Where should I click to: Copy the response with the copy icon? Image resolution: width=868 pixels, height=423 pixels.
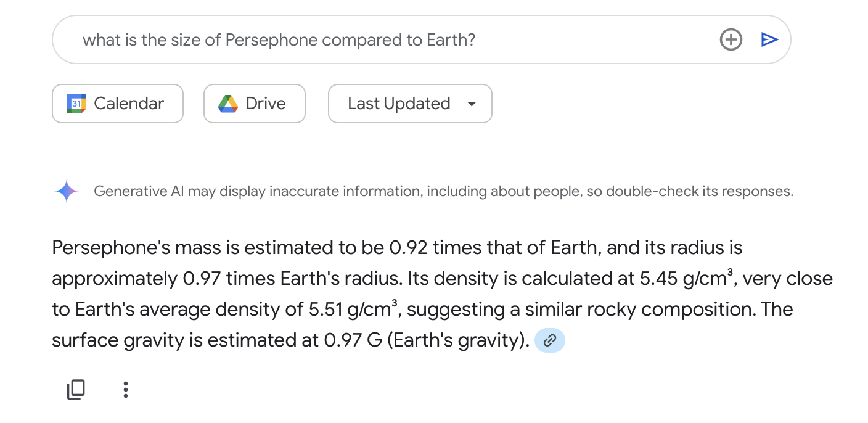76,390
